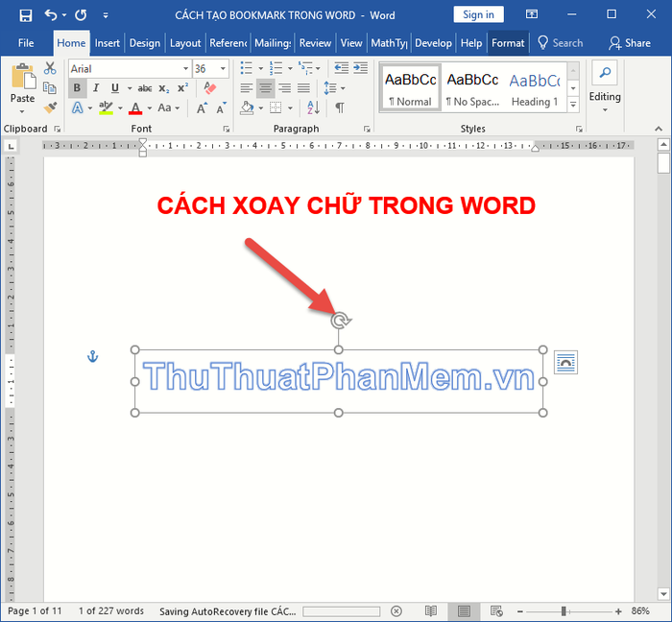
Task: Open the font size 36 dropdown
Action: (223, 68)
